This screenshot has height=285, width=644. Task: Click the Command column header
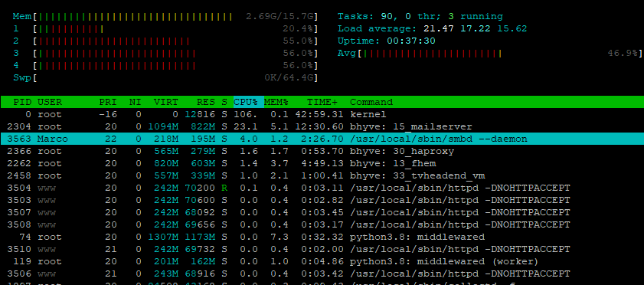(371, 102)
